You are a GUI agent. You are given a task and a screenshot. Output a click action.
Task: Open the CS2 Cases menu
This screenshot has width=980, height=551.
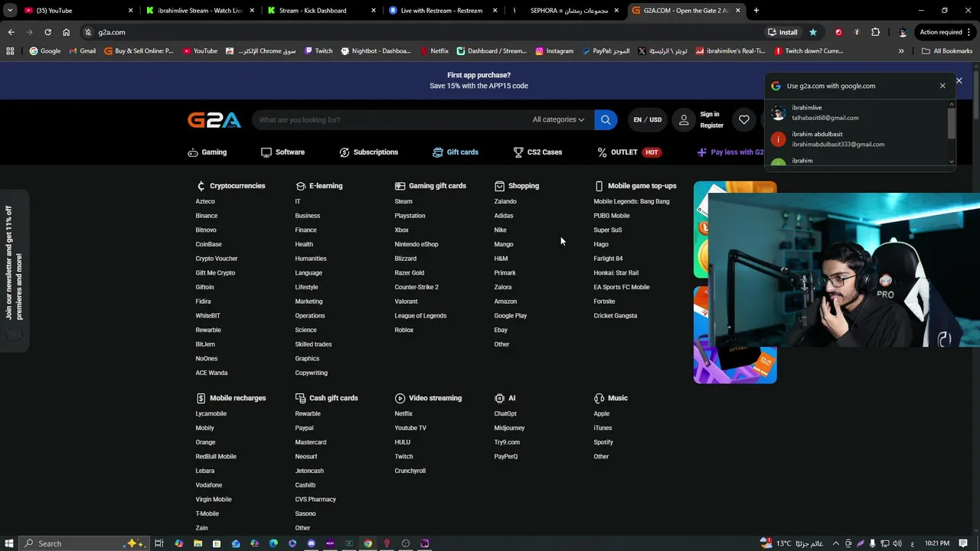[537, 152]
